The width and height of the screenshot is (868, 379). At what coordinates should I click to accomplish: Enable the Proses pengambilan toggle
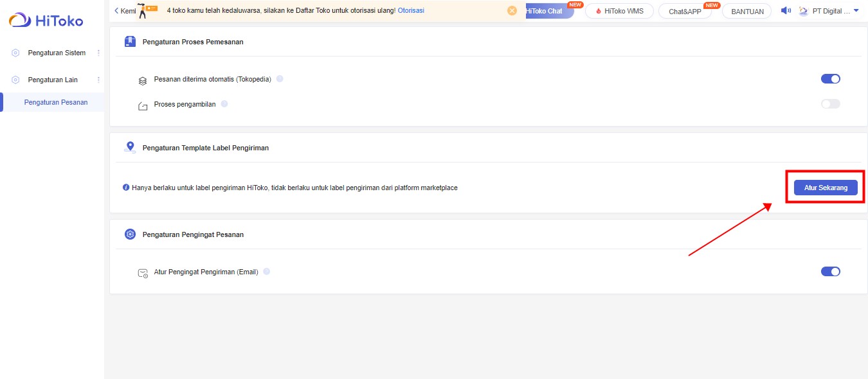(830, 104)
